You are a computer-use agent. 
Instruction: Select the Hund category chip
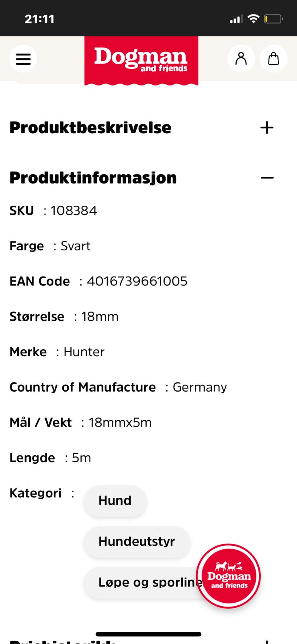point(115,500)
